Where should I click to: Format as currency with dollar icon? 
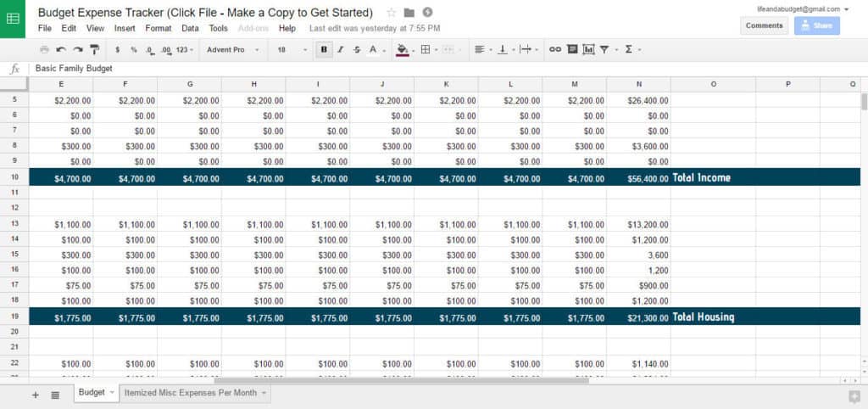coord(117,50)
